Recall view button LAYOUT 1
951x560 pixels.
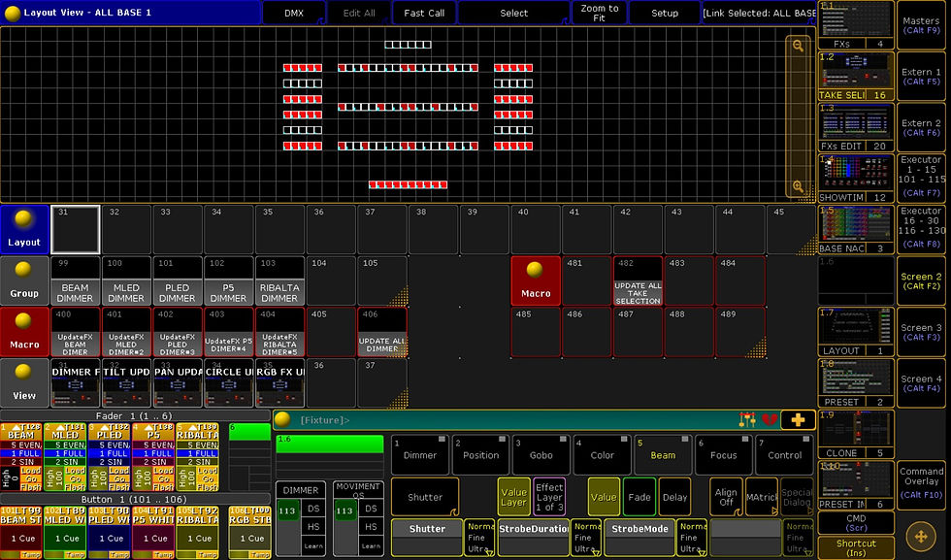click(x=856, y=332)
